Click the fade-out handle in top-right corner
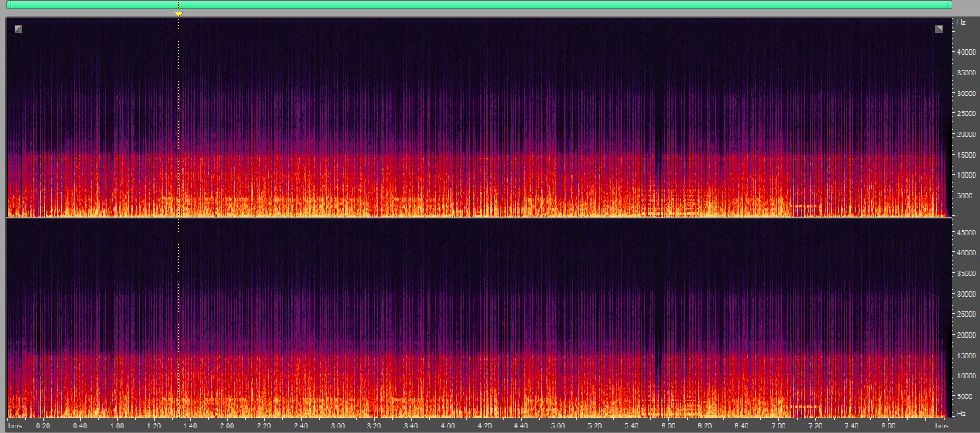 939,29
